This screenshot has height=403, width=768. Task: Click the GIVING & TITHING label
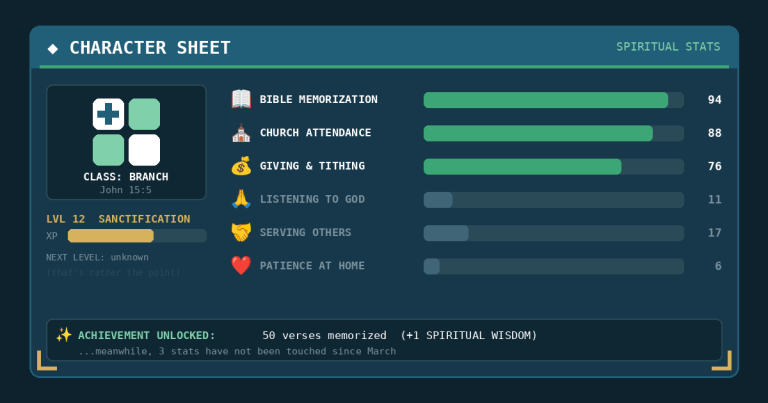312,166
